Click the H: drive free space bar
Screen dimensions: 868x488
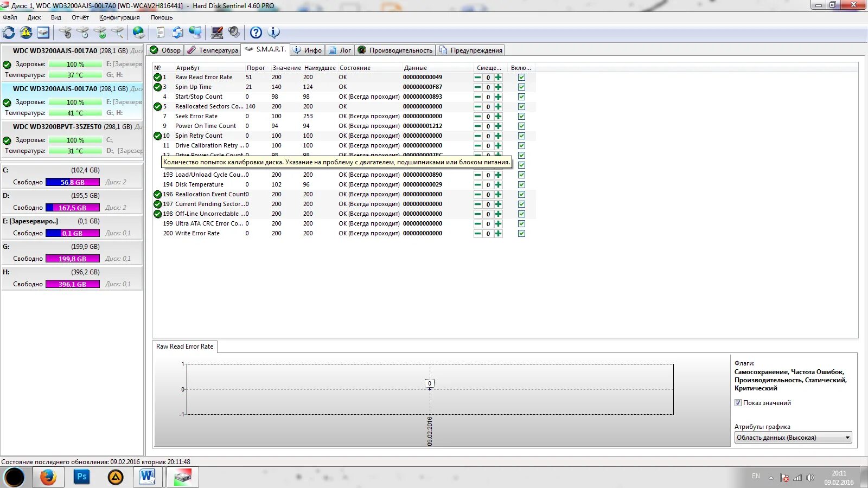pos(73,284)
